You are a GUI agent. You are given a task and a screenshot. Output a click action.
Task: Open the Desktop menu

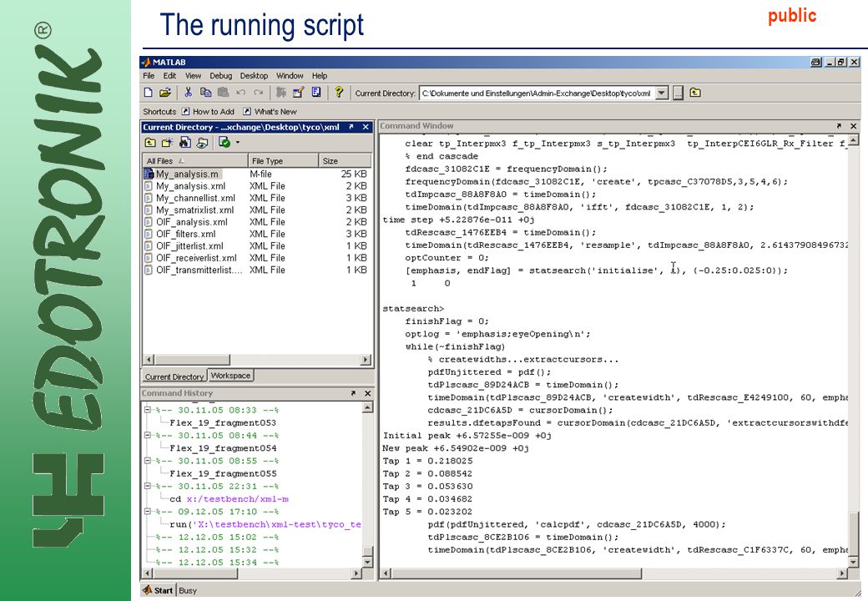tap(254, 76)
